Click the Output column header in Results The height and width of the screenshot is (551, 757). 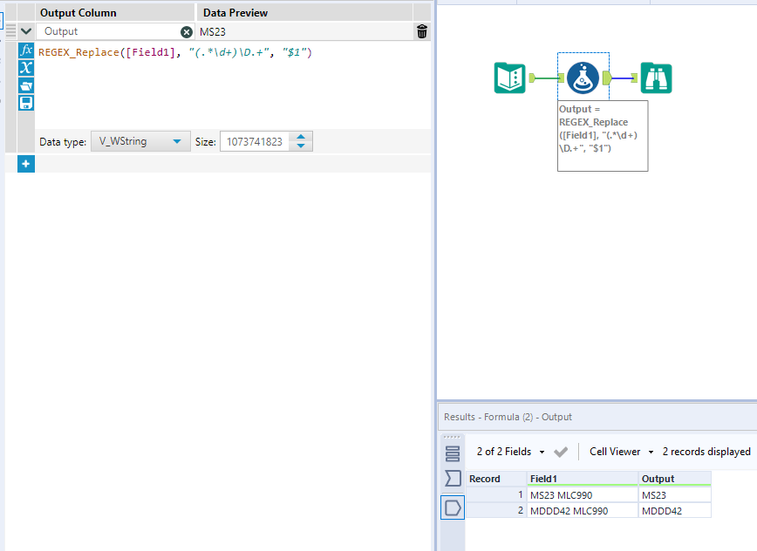[675, 479]
